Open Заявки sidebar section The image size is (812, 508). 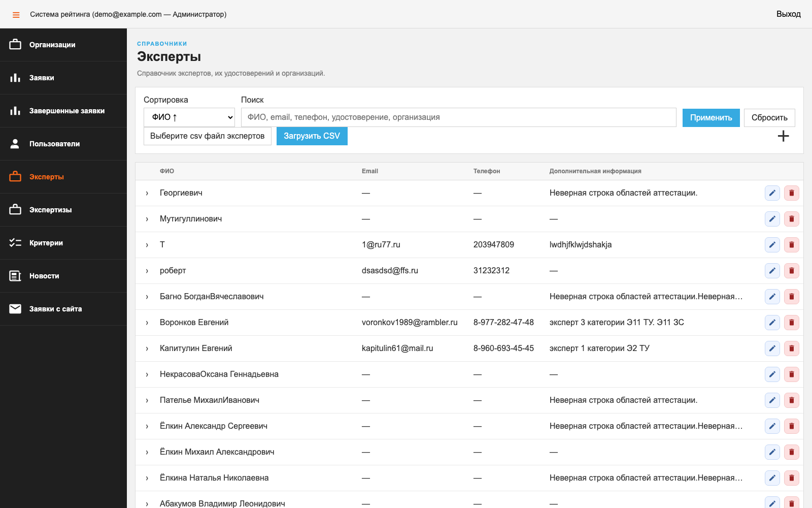click(63, 78)
